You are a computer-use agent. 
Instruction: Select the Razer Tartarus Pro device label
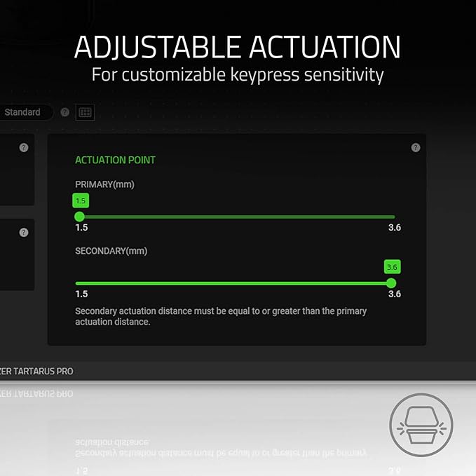[36, 372]
